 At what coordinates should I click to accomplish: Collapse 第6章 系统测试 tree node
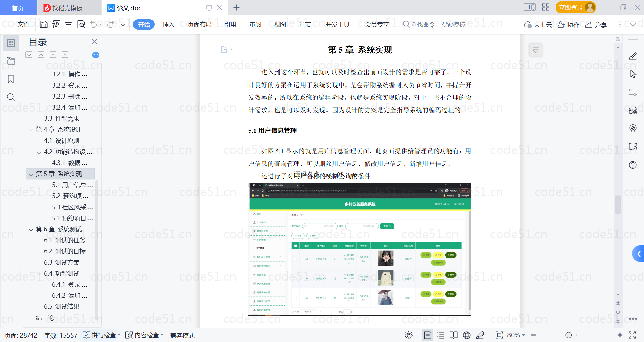click(31, 230)
